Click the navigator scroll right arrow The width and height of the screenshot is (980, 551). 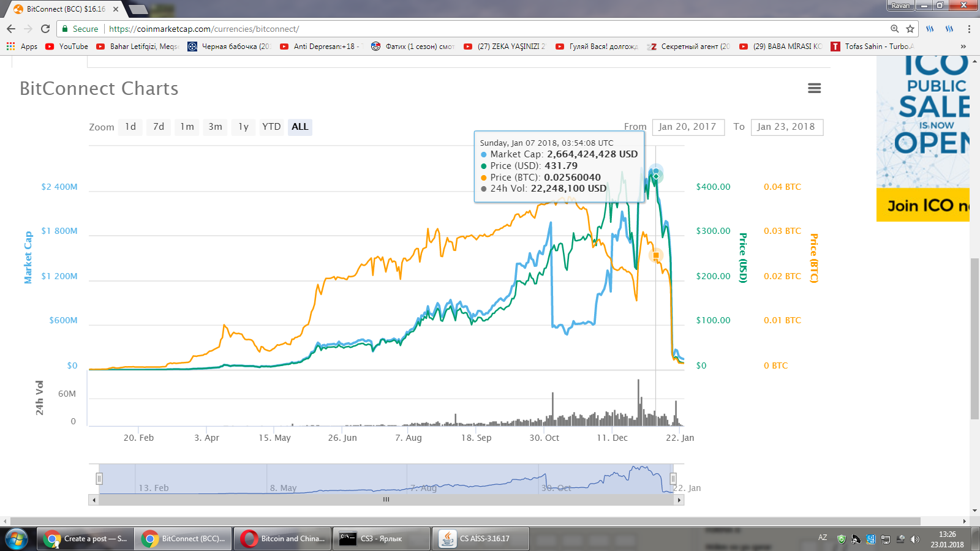pyautogui.click(x=679, y=500)
